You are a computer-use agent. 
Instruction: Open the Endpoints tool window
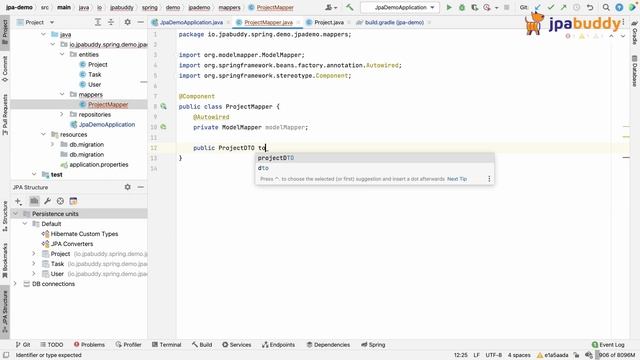(x=278, y=345)
